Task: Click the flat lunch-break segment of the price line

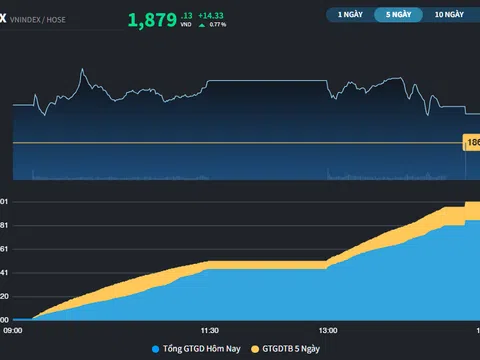Action: pos(267,80)
